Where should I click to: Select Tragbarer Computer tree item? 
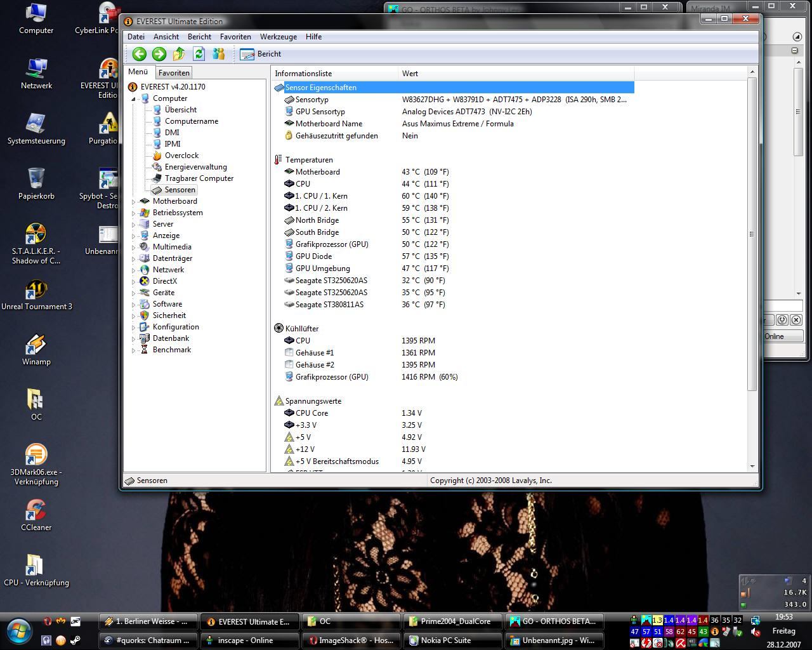[x=199, y=178]
